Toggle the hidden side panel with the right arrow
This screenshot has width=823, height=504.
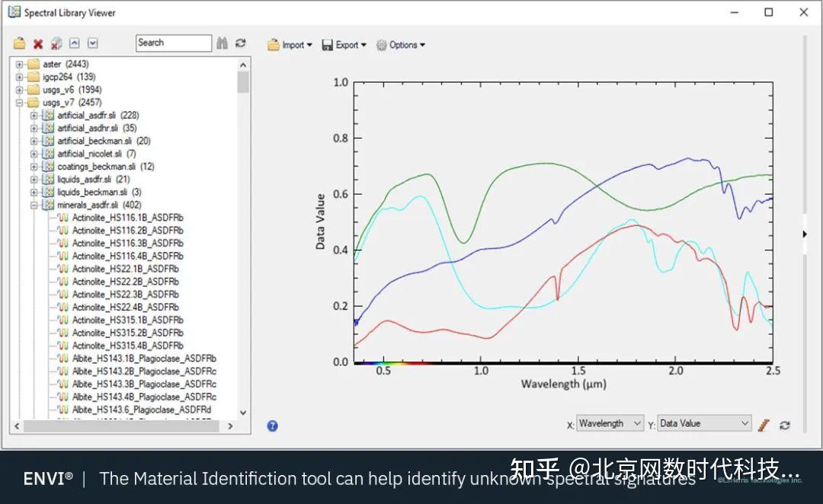(804, 234)
